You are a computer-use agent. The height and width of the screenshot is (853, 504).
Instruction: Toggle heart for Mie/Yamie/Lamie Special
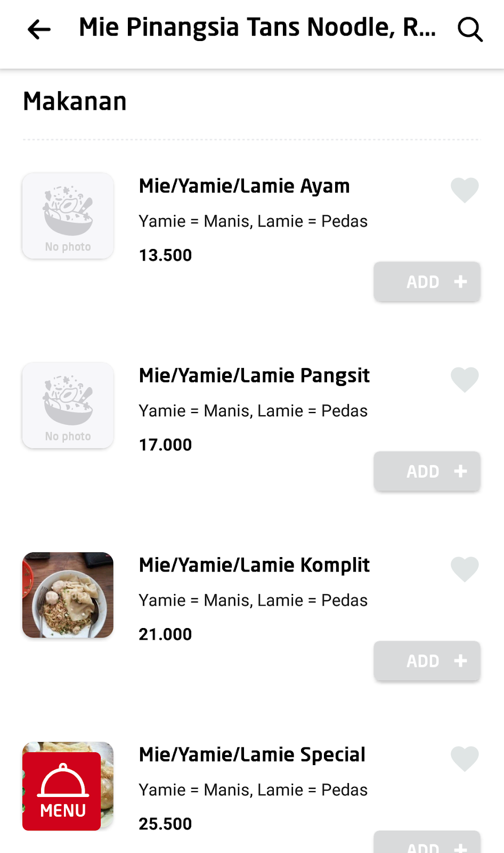tap(465, 759)
